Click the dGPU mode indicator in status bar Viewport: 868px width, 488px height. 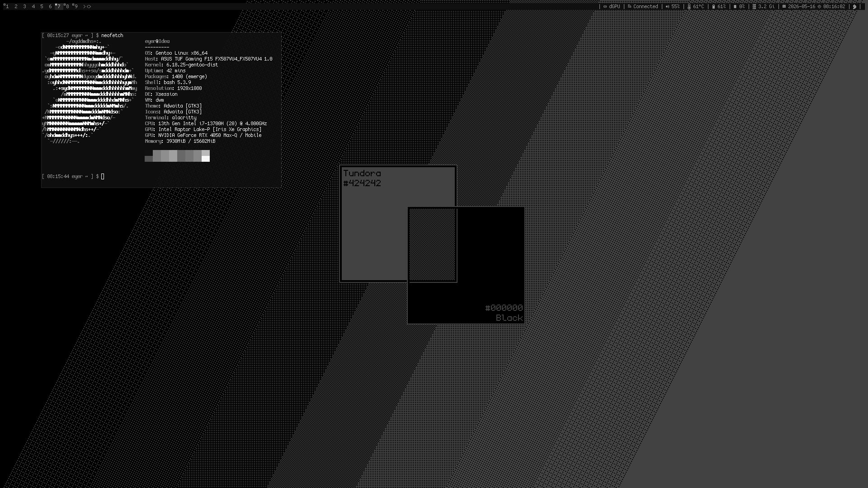pos(612,6)
